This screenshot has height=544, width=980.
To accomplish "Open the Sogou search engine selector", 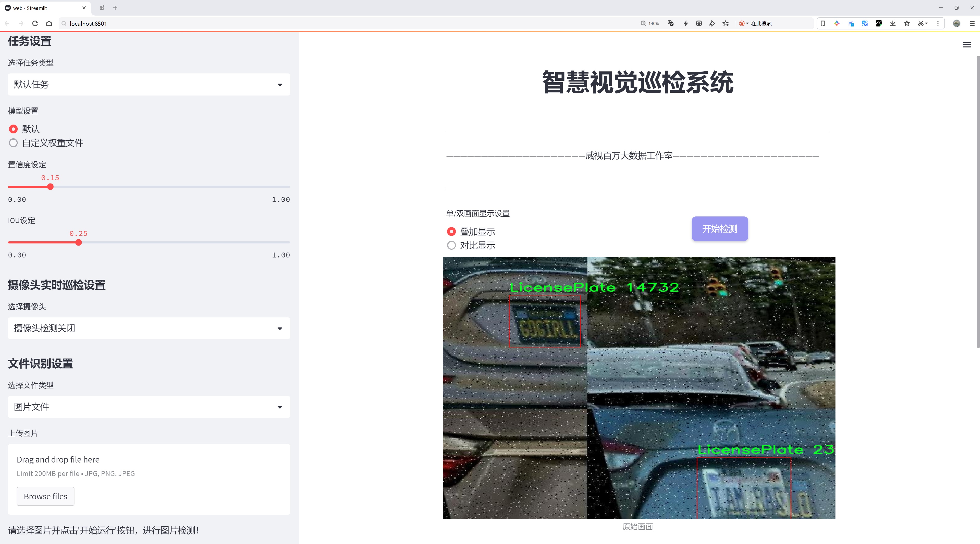I will tap(743, 24).
